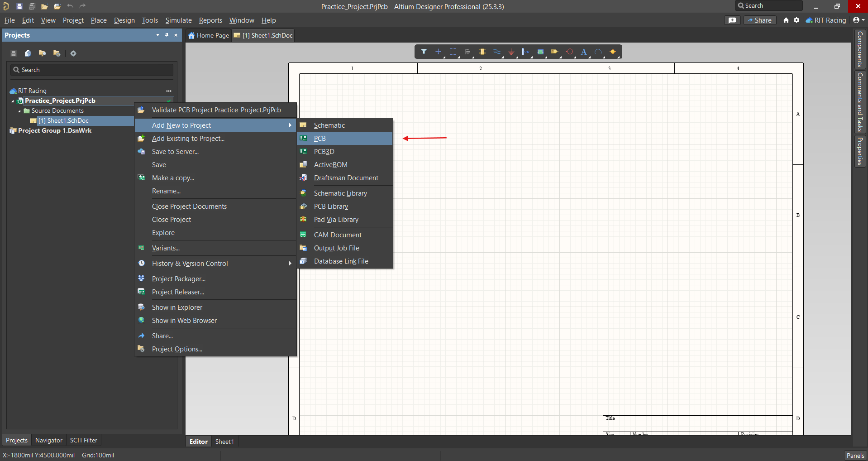Select the move/crosshair tool in Active Bar
This screenshot has height=461, width=868.
438,52
